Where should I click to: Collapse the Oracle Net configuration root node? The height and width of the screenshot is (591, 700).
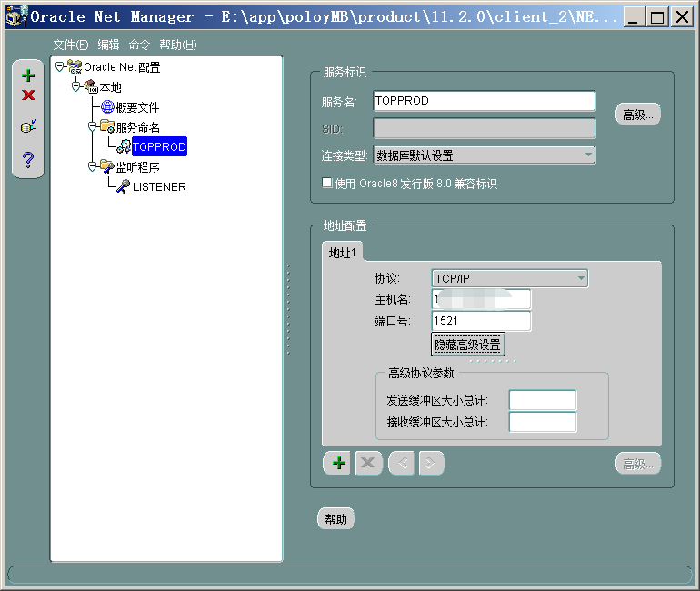coord(60,67)
